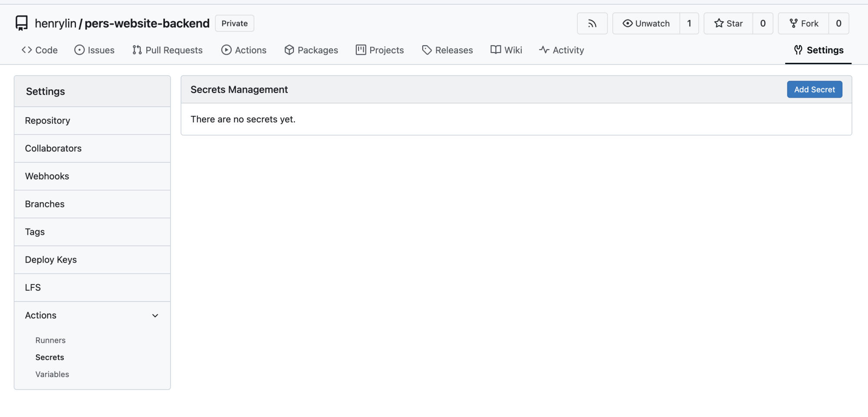Open the Wiki tab
This screenshot has width=868, height=417.
point(506,50)
